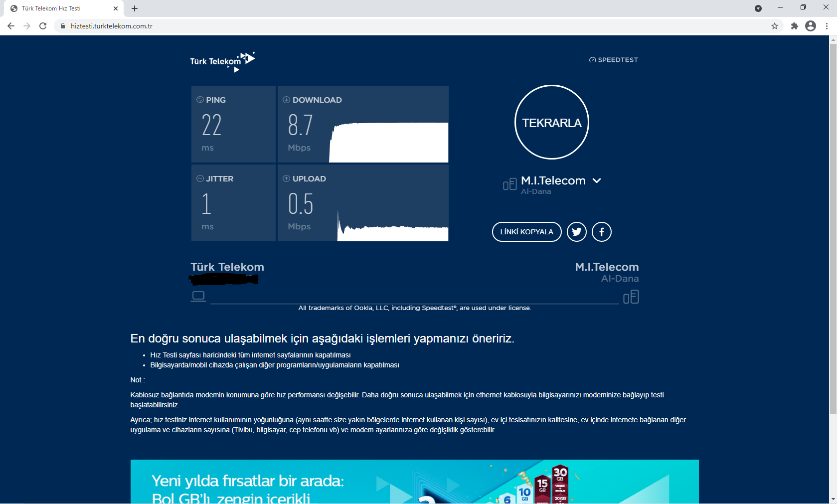The width and height of the screenshot is (837, 504).
Task: Click the download speed graph
Action: pos(389,143)
